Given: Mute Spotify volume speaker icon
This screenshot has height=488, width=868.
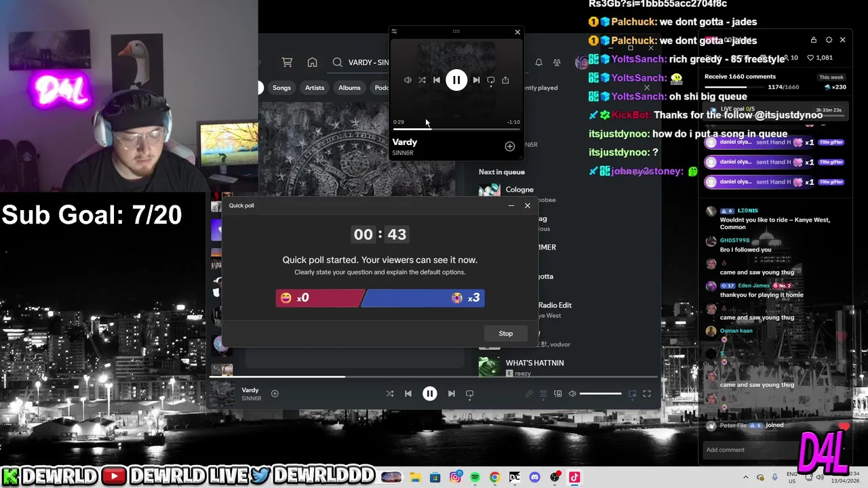Looking at the screenshot, I should [x=572, y=394].
